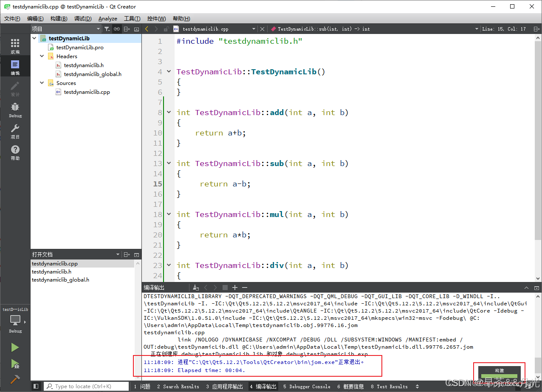The height and width of the screenshot is (392, 542).
Task: Click the green 构建 build progress bar
Action: 500,376
